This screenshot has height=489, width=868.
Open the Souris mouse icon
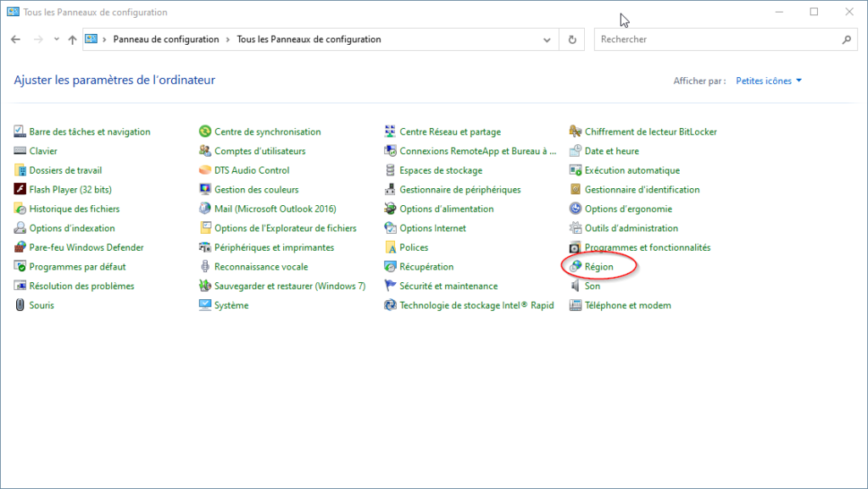pyautogui.click(x=20, y=305)
